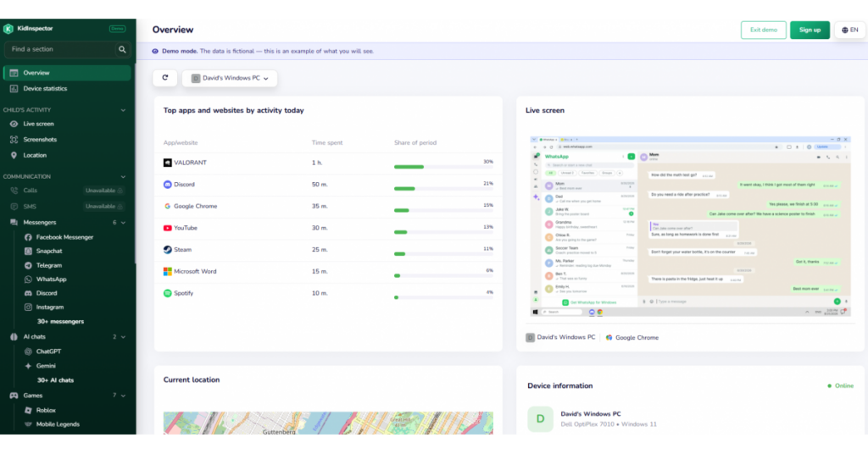Click the Gemini sparkle icon
This screenshot has height=454, width=868.
tap(28, 366)
